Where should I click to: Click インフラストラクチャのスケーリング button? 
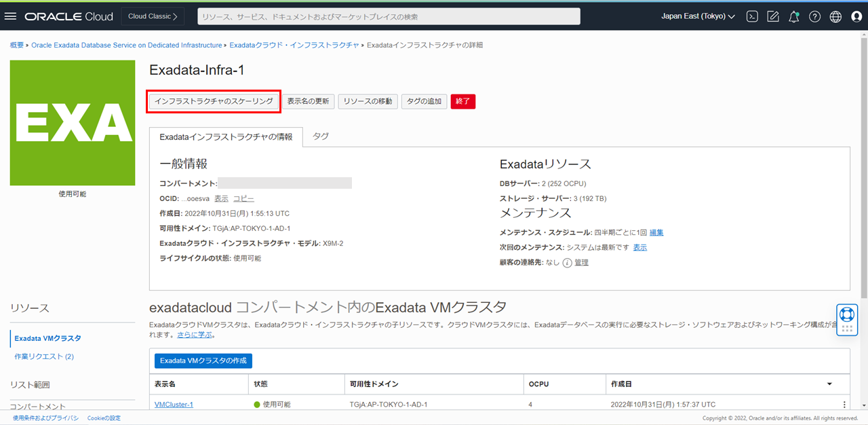coord(214,101)
